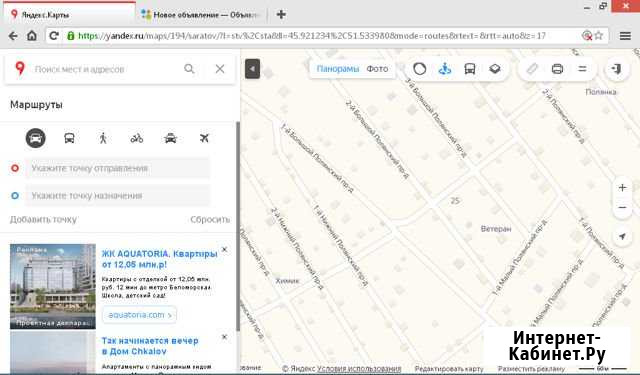Click the Сбросить reset link
Screen dimensions: 640x375
pyautogui.click(x=210, y=220)
